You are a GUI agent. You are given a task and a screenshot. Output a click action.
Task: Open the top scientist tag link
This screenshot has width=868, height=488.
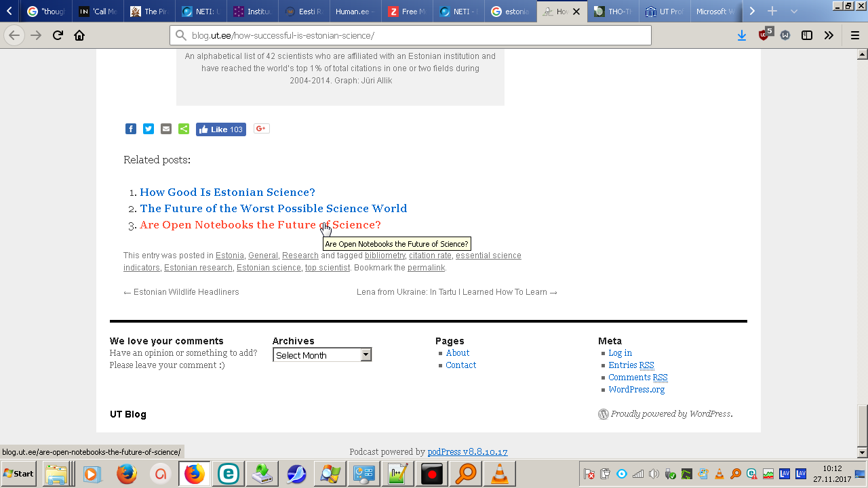328,268
